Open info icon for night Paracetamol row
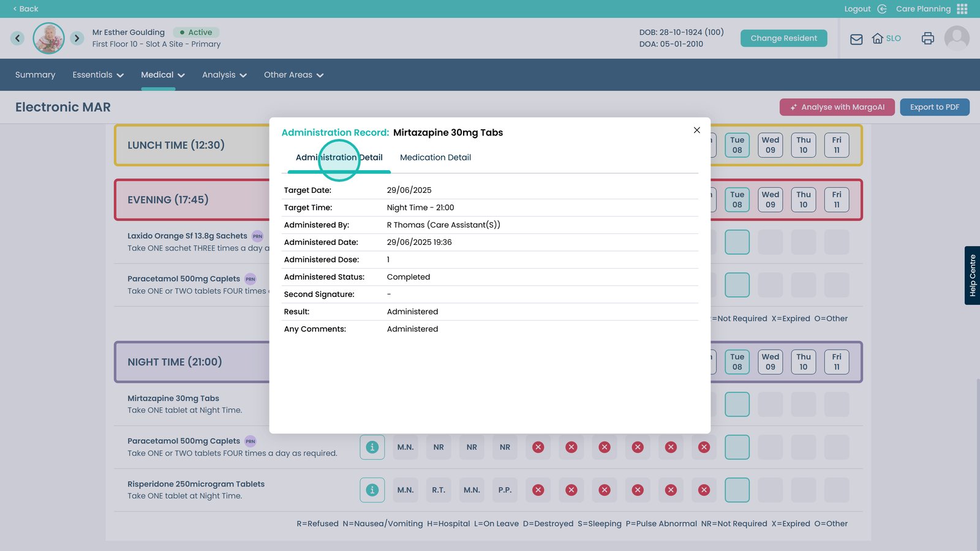 coord(372,447)
